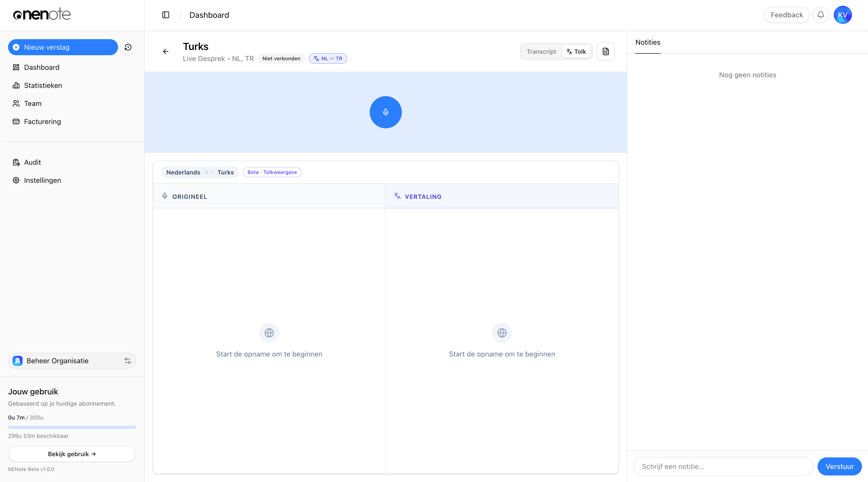Go to the Facturering page
The width and height of the screenshot is (868, 482).
click(x=42, y=122)
